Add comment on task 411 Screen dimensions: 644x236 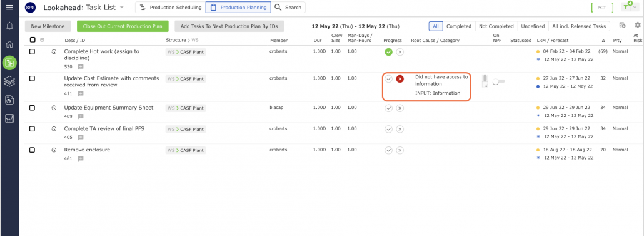[x=81, y=94]
